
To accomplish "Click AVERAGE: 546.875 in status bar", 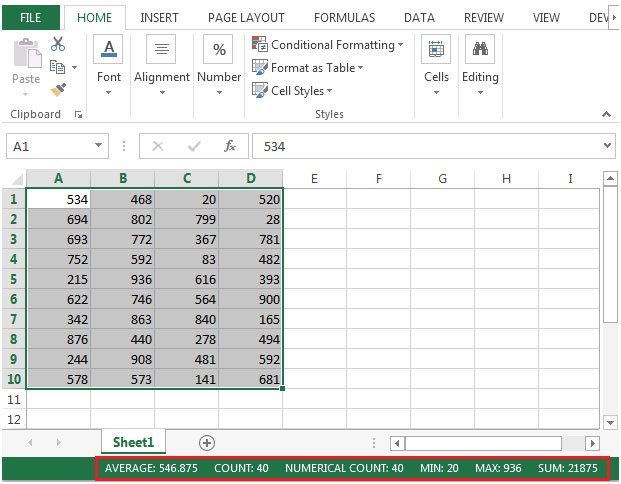I will [x=151, y=468].
